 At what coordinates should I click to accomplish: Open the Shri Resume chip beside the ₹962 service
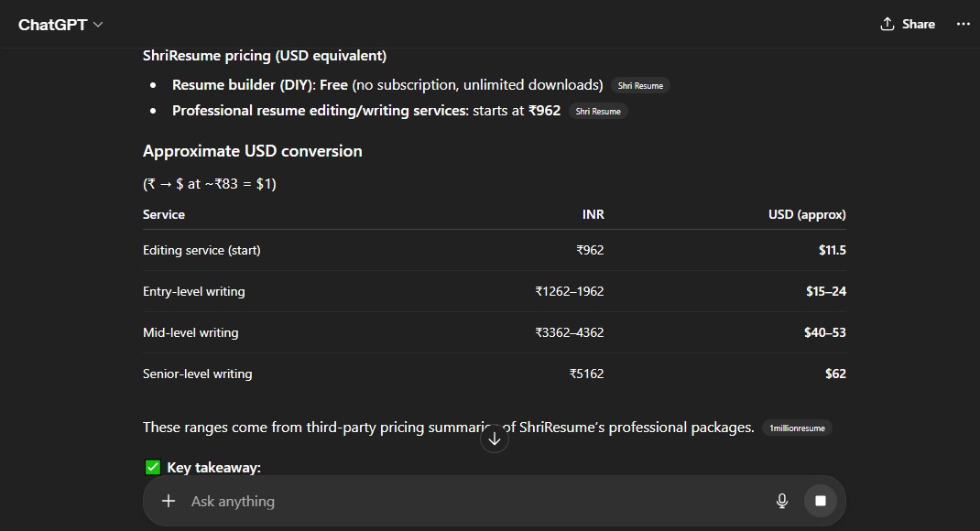click(598, 111)
